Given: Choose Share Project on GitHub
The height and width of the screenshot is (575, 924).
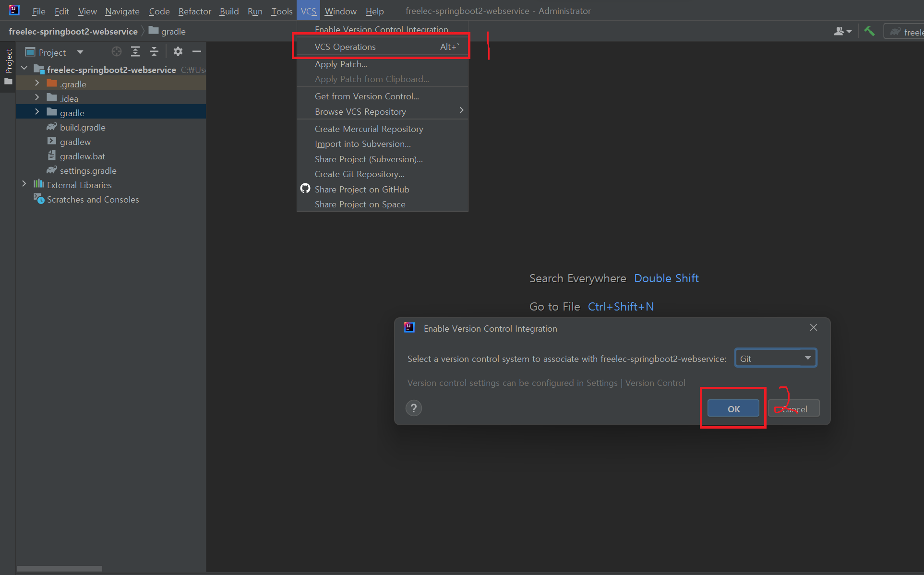Looking at the screenshot, I should click(362, 190).
